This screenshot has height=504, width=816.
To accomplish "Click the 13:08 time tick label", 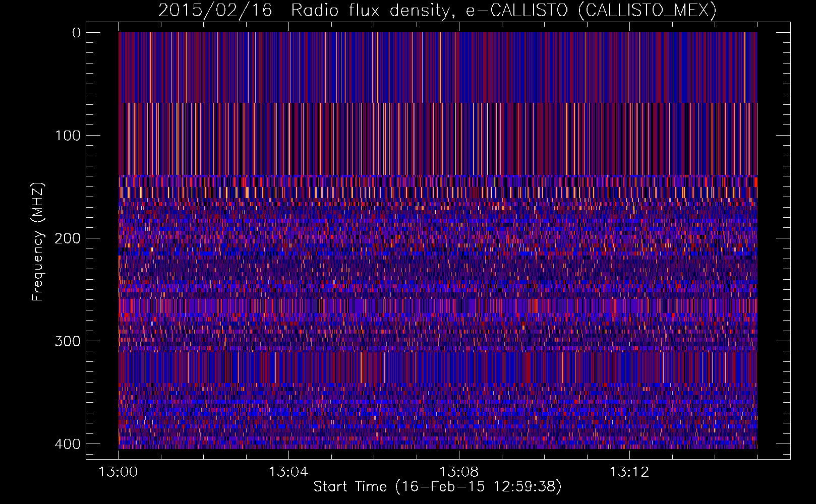I will point(459,472).
